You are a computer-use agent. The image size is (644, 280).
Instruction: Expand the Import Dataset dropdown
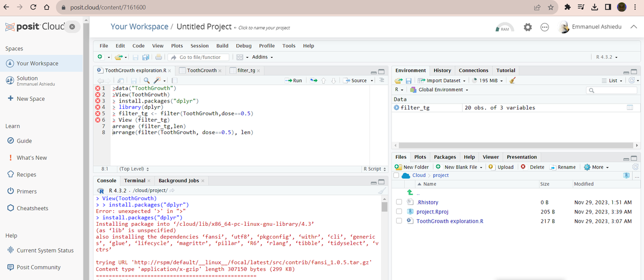coord(442,80)
